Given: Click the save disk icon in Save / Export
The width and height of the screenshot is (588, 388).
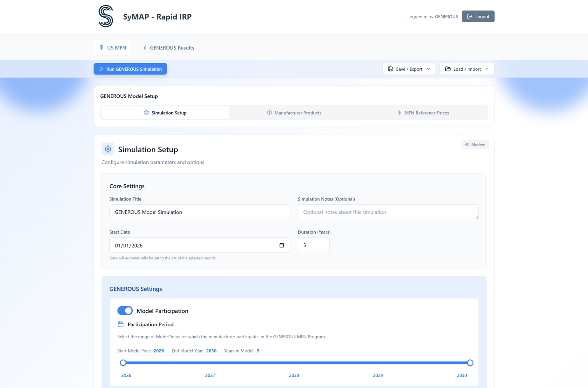Looking at the screenshot, I should point(390,69).
